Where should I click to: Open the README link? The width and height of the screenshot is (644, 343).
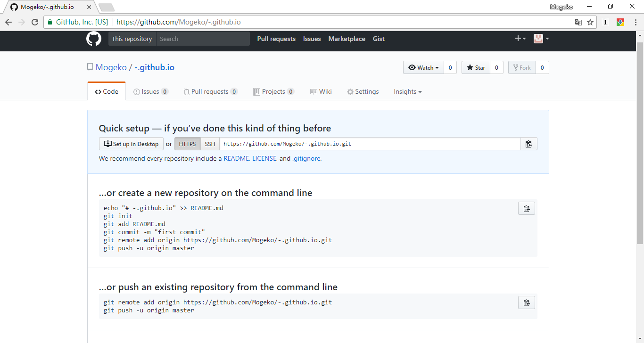pyautogui.click(x=236, y=159)
